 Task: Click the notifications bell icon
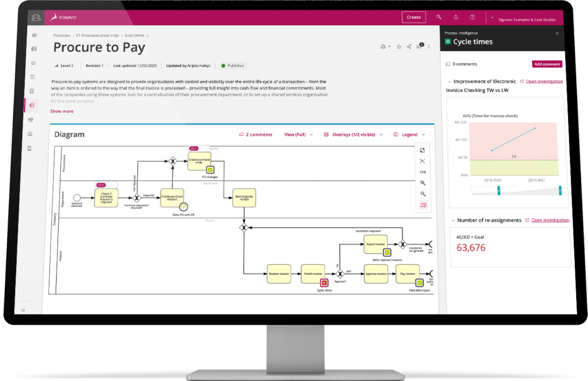456,17
